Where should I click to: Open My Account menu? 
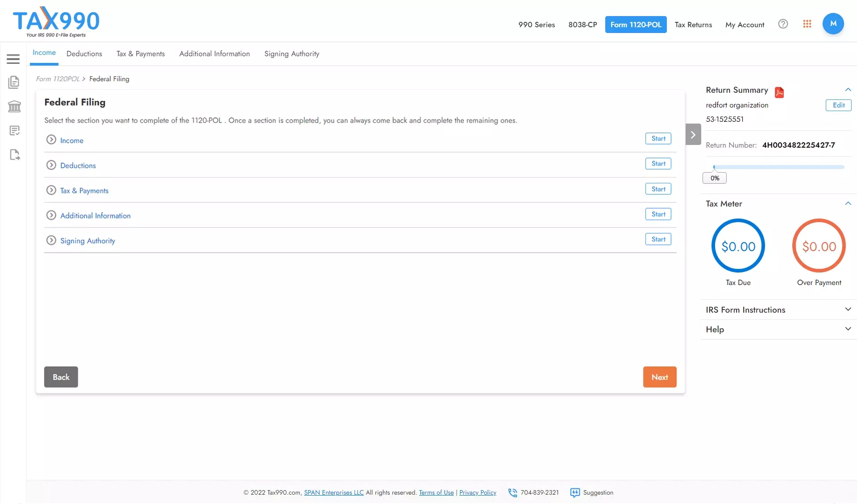click(745, 25)
